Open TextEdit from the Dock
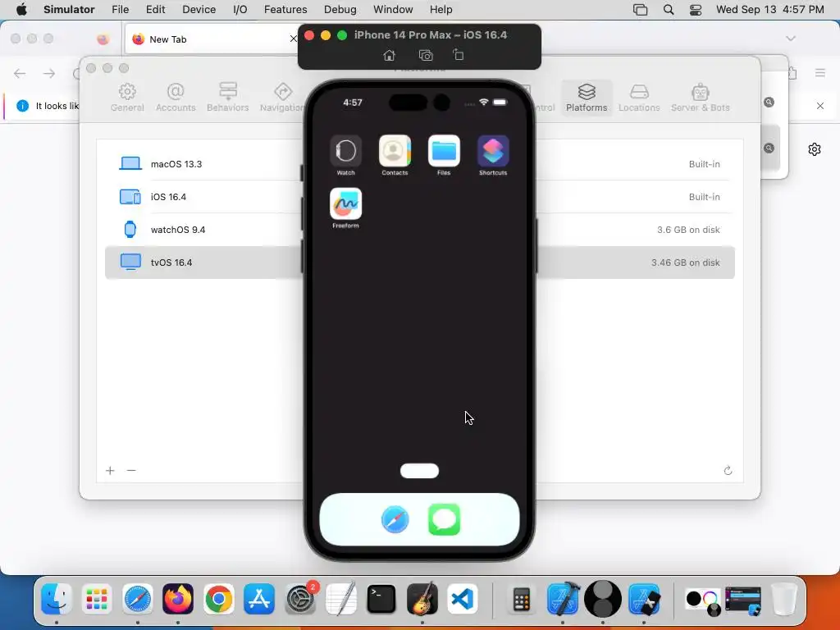 [x=340, y=598]
